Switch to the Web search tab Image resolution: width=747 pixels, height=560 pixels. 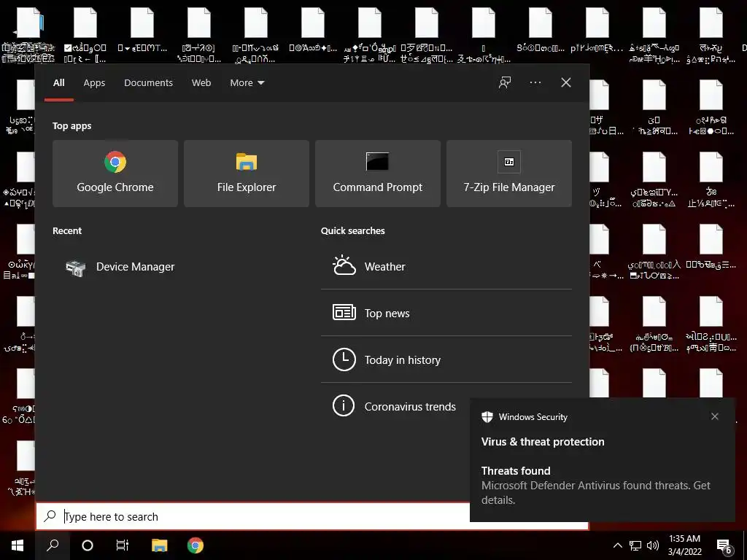[x=201, y=83]
